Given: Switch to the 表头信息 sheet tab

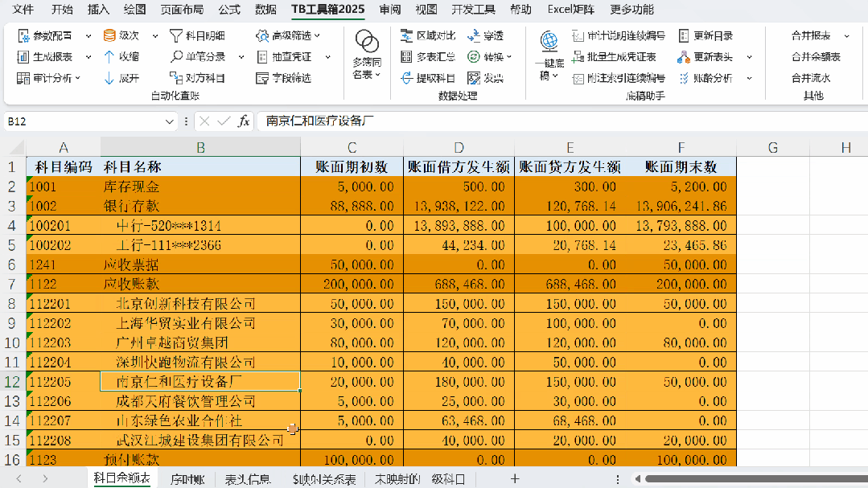Looking at the screenshot, I should [248, 479].
